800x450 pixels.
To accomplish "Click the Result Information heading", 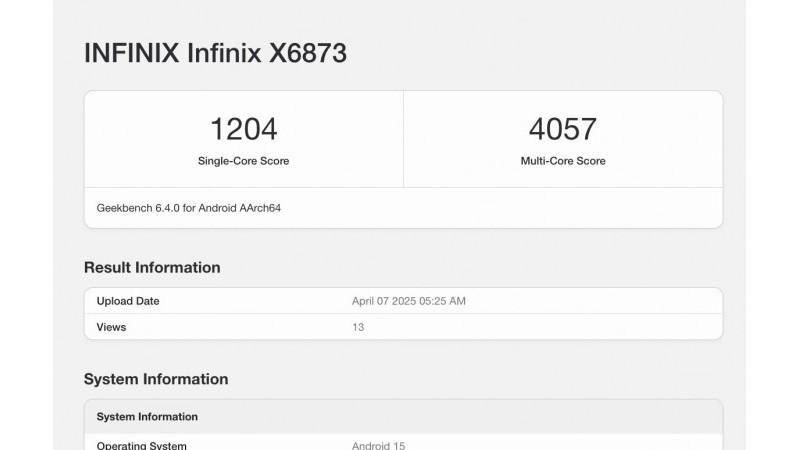I will pos(152,267).
